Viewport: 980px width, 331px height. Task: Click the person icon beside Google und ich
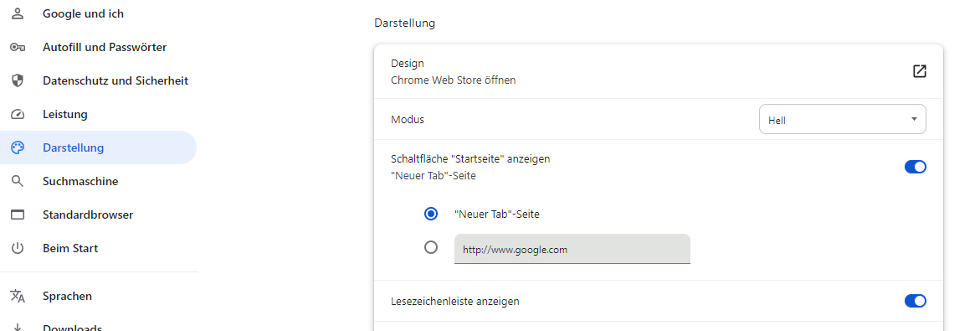18,13
